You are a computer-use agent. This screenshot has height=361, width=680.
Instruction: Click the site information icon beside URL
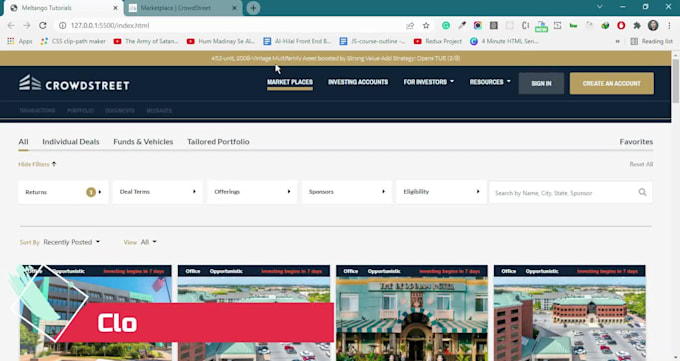pos(62,26)
